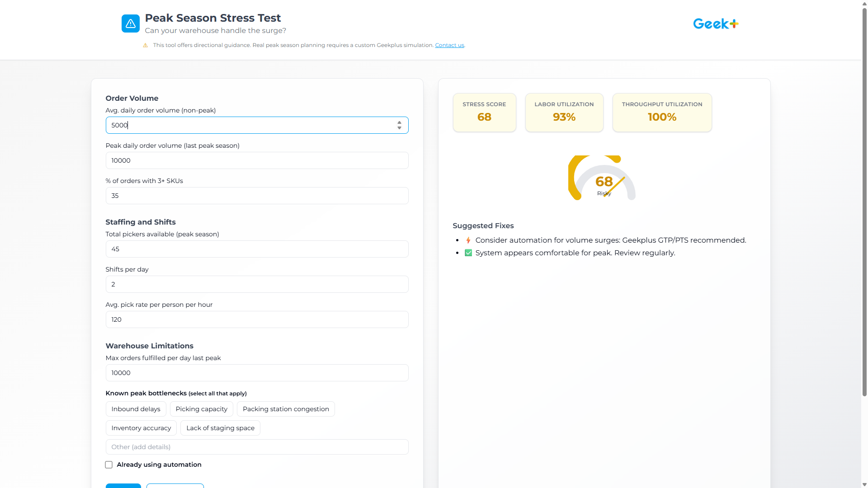The image size is (868, 488).
Task: Click the Throughput Utilization metric card
Action: pyautogui.click(x=662, y=113)
